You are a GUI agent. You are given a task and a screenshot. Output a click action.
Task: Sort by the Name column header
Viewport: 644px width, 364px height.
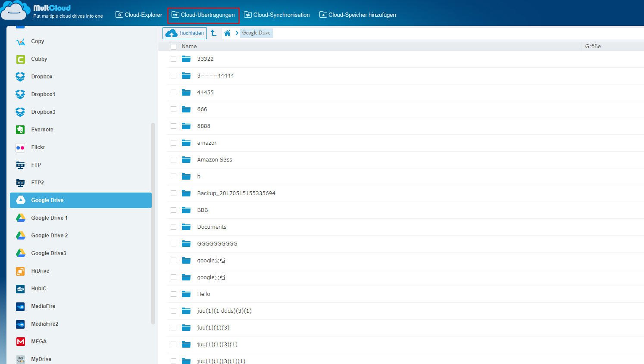pyautogui.click(x=189, y=46)
